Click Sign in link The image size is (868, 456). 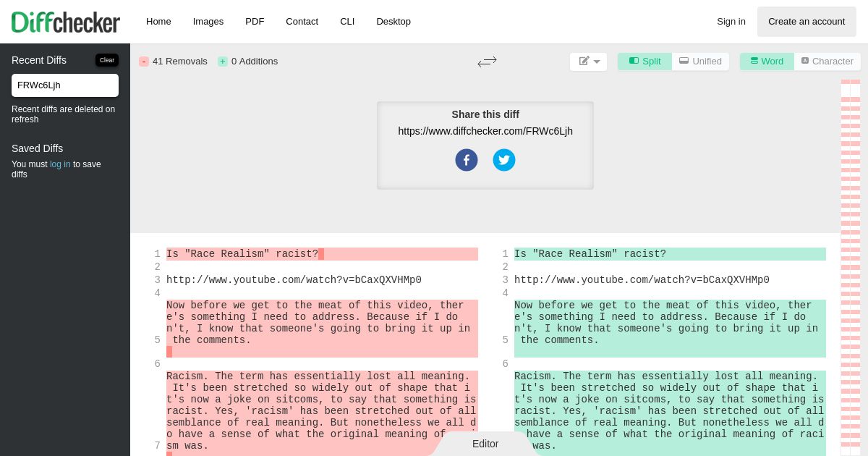point(731,22)
